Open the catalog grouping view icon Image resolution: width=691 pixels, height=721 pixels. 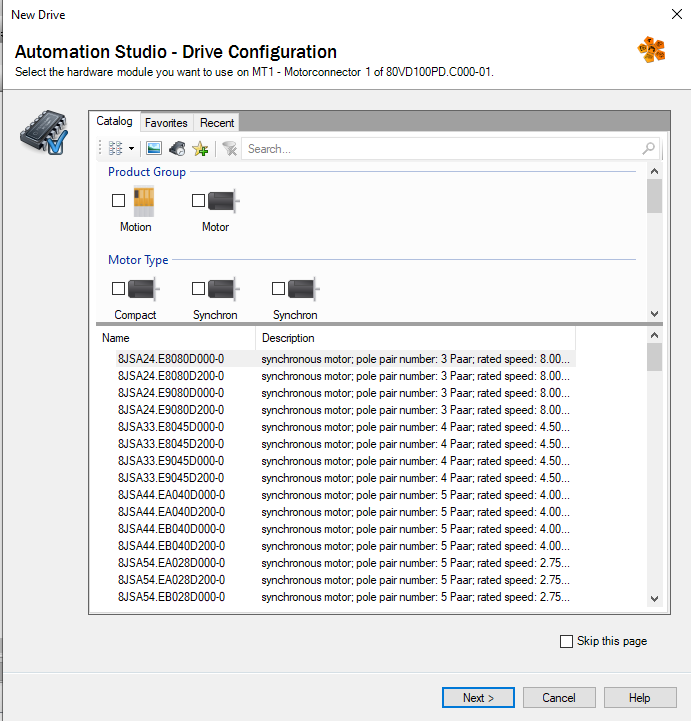pos(115,149)
